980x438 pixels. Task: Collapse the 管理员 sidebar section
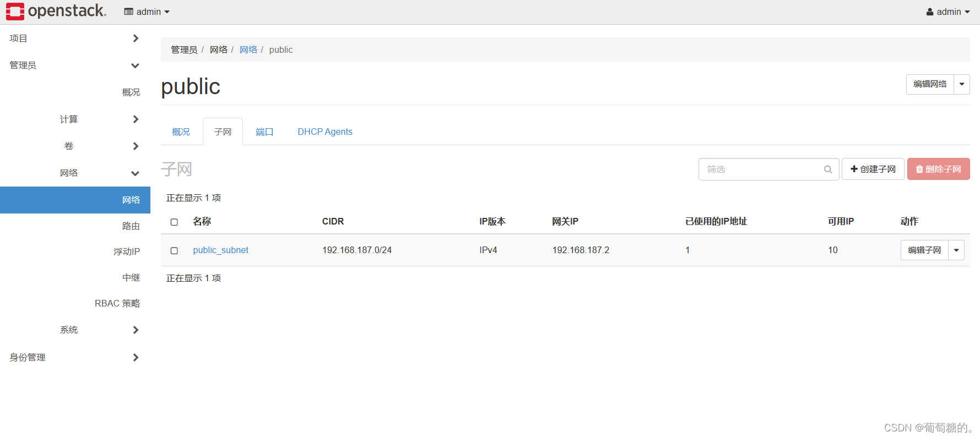click(x=75, y=65)
